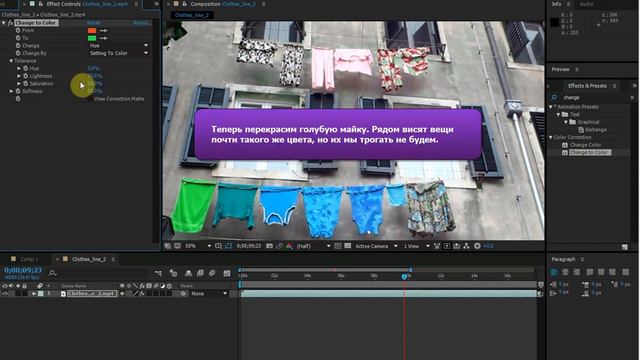Toggle stopwatch for Saturation tolerance
Screen dimensions: 640x360
[26, 84]
